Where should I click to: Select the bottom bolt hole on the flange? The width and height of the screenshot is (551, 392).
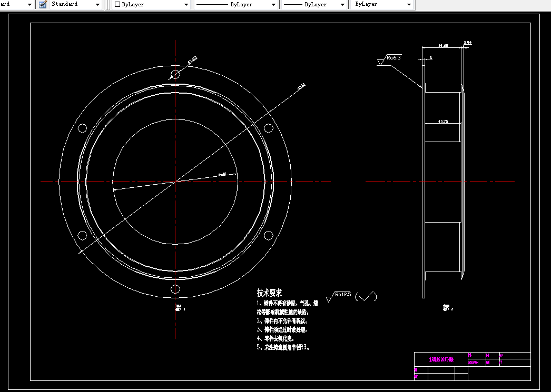point(175,289)
